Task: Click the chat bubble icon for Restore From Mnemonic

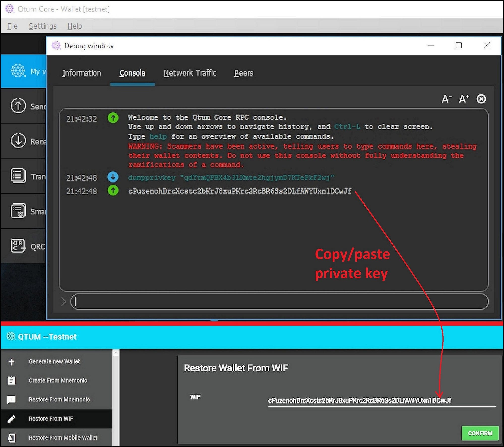Action: pos(11,400)
